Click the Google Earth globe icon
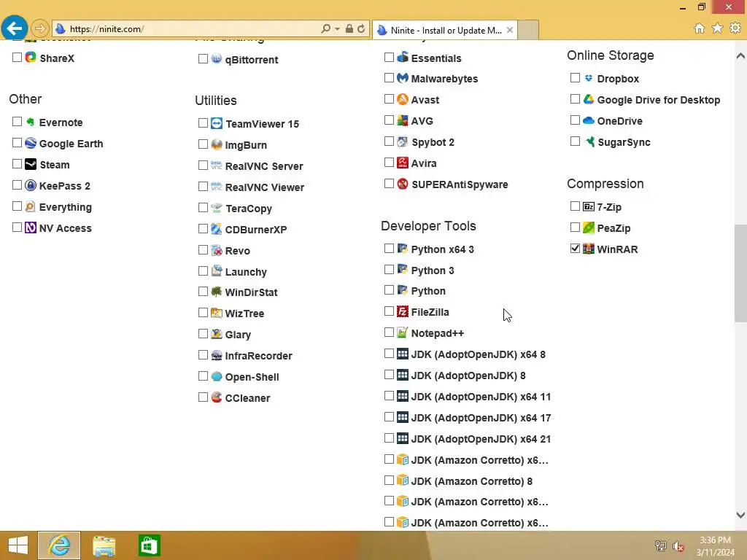 31,143
